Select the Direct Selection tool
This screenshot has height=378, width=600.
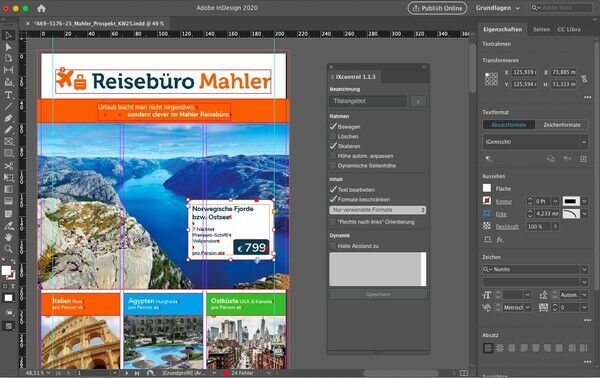(8, 47)
